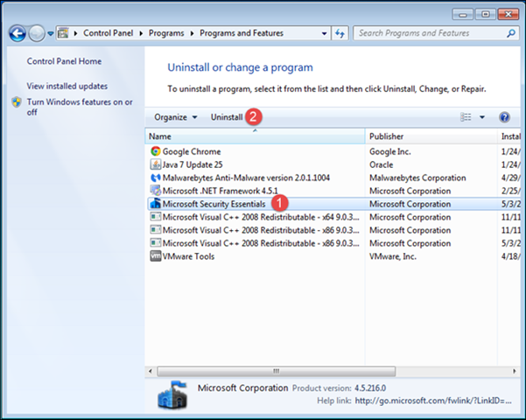Viewport: 526px width, 420px height.
Task: Select the VMware Tools entry
Action: tap(188, 256)
